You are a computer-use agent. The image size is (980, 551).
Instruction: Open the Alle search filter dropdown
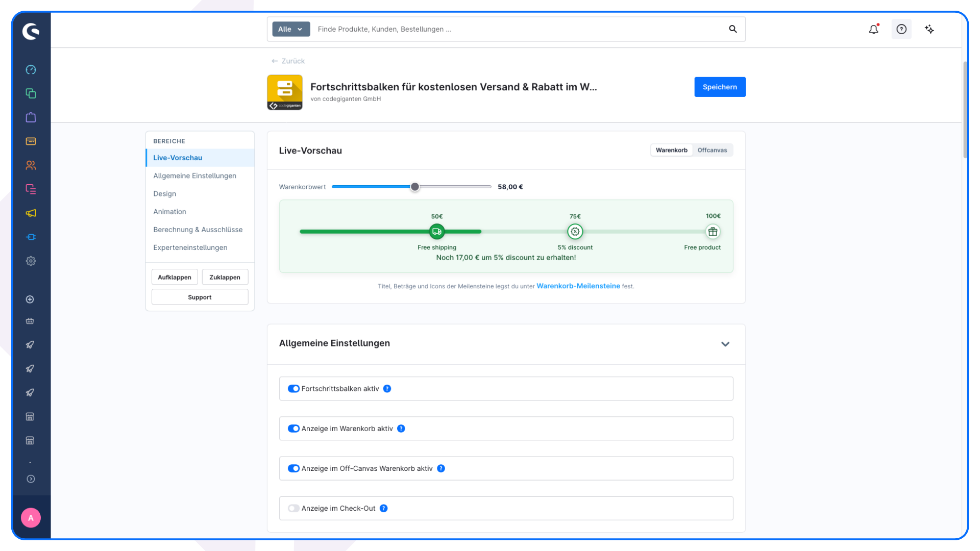(x=291, y=29)
